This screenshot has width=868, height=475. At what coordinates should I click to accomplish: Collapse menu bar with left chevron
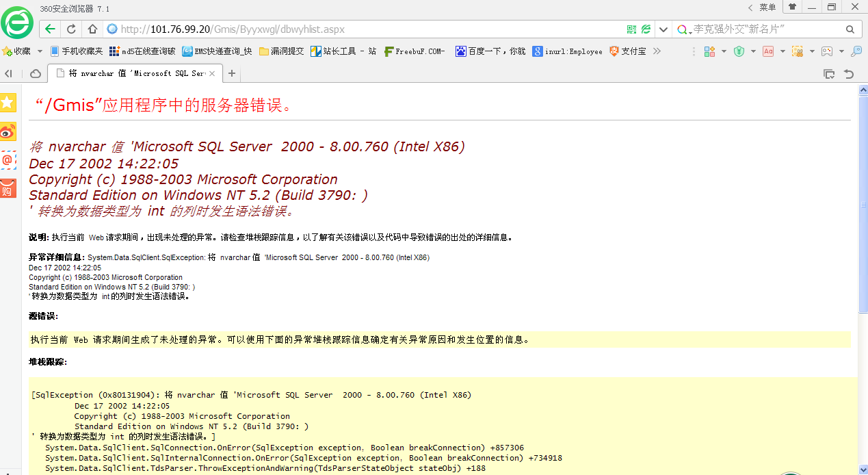[750, 7]
